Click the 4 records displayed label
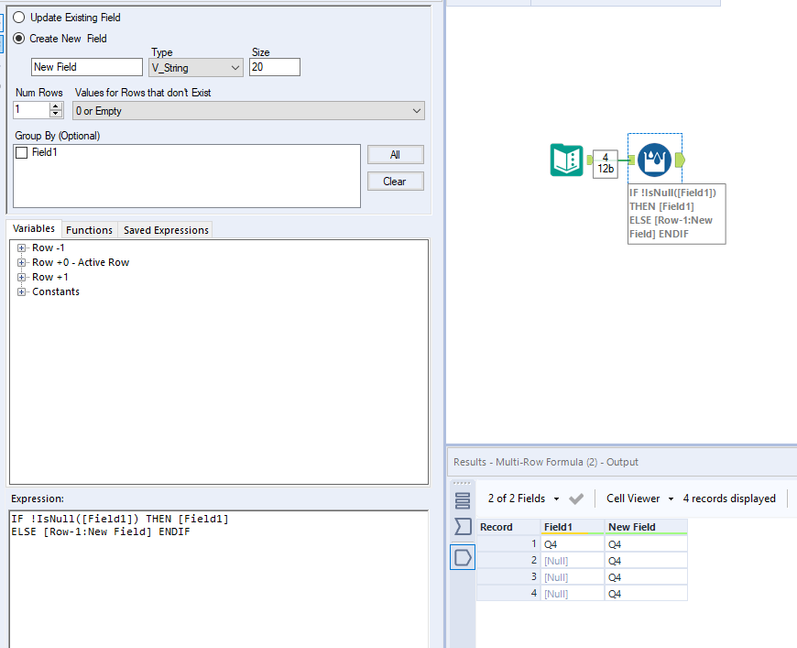797x648 pixels. tap(729, 499)
